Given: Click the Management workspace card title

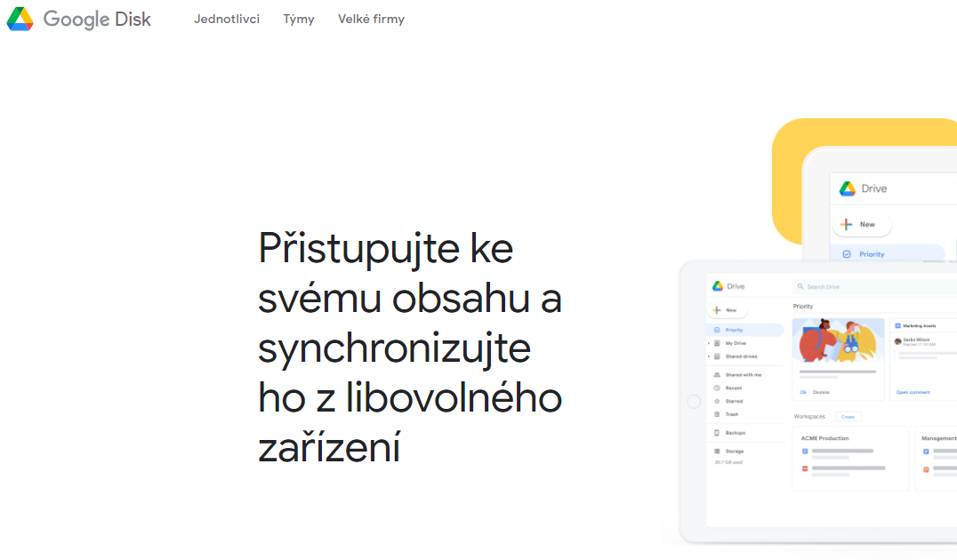Looking at the screenshot, I should [x=938, y=438].
